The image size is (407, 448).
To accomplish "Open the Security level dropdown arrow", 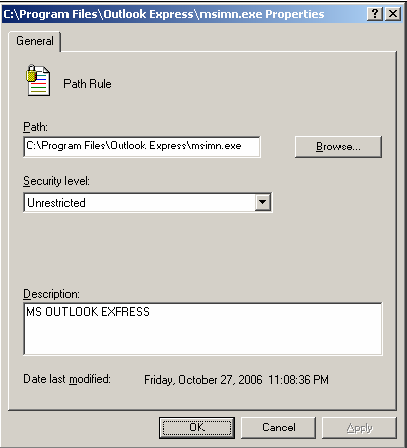I will coord(263,202).
